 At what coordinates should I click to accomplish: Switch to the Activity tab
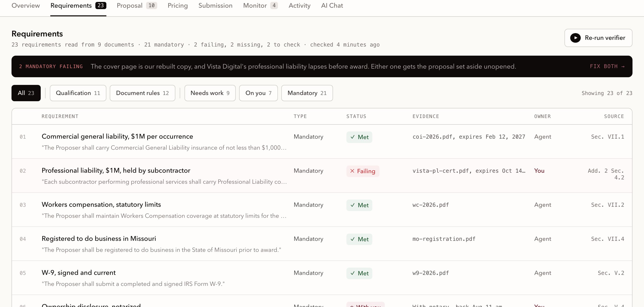299,6
